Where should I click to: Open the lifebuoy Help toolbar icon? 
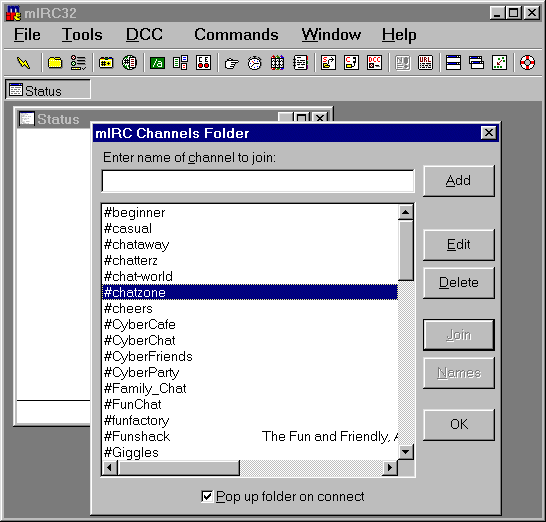[527, 63]
